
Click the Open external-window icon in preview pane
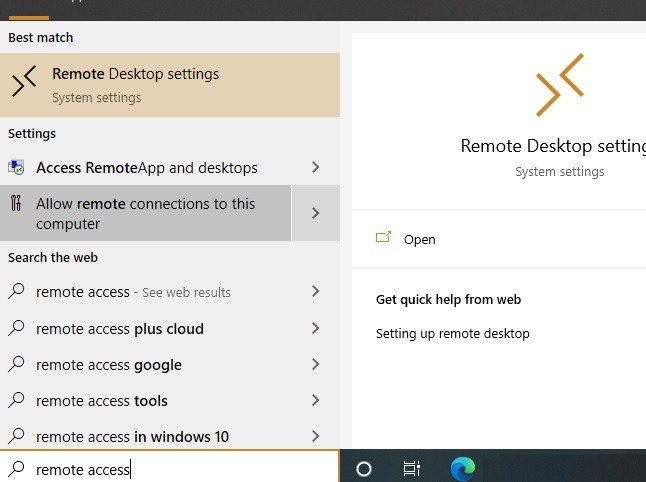click(x=383, y=237)
